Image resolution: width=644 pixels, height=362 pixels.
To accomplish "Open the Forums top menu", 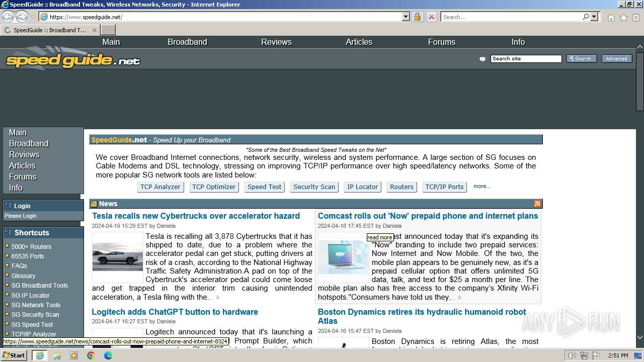I will click(442, 42).
